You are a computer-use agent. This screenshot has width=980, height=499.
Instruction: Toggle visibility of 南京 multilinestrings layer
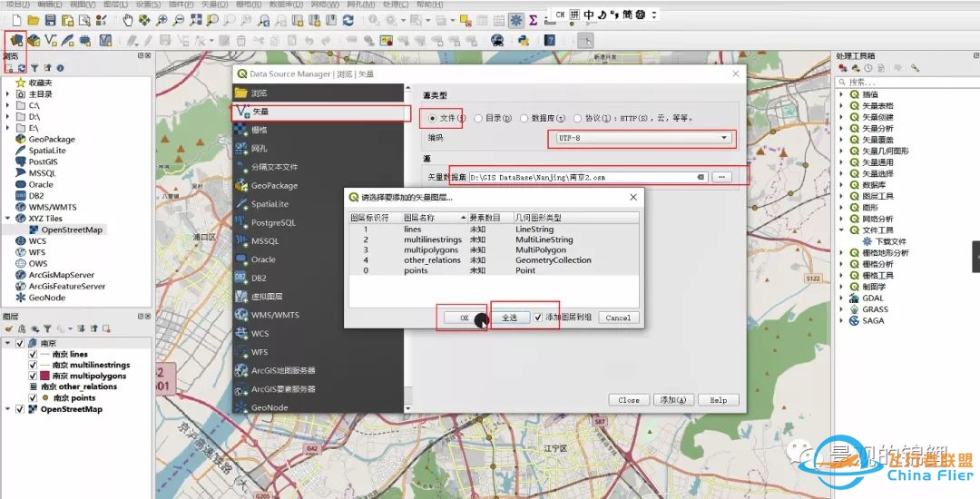[33, 365]
